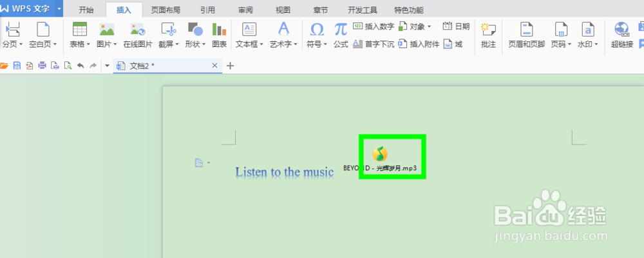Click the 分页 page break icon
The image size is (644, 258).
click(12, 30)
